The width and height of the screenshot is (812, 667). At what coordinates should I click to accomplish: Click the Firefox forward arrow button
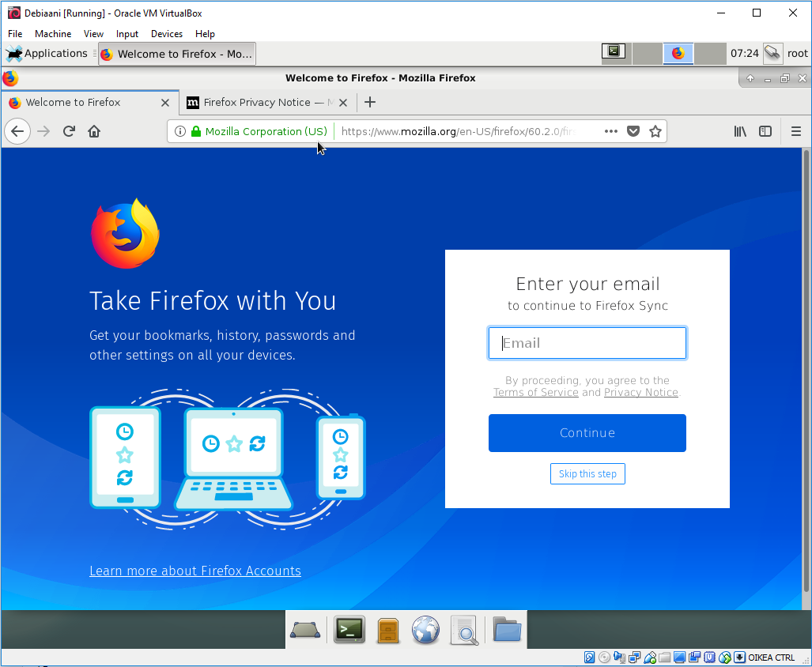tap(43, 131)
